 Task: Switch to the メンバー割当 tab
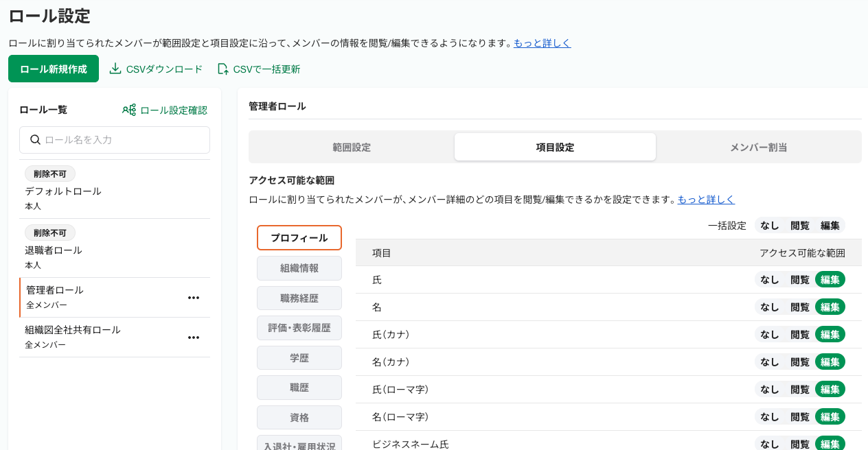758,147
